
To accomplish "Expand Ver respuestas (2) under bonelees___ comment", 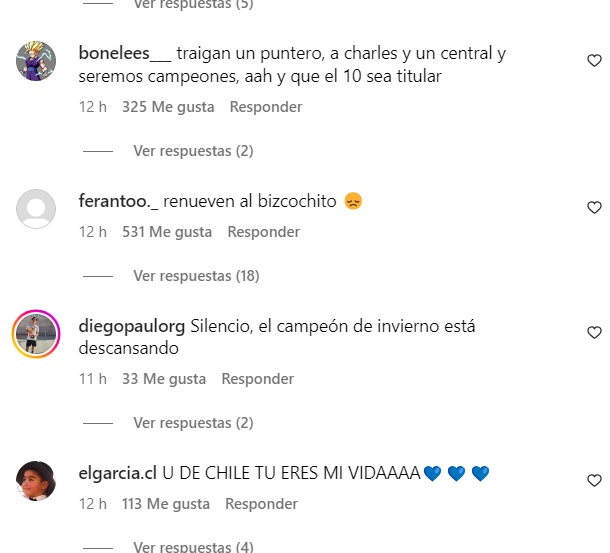I will (x=193, y=151).
